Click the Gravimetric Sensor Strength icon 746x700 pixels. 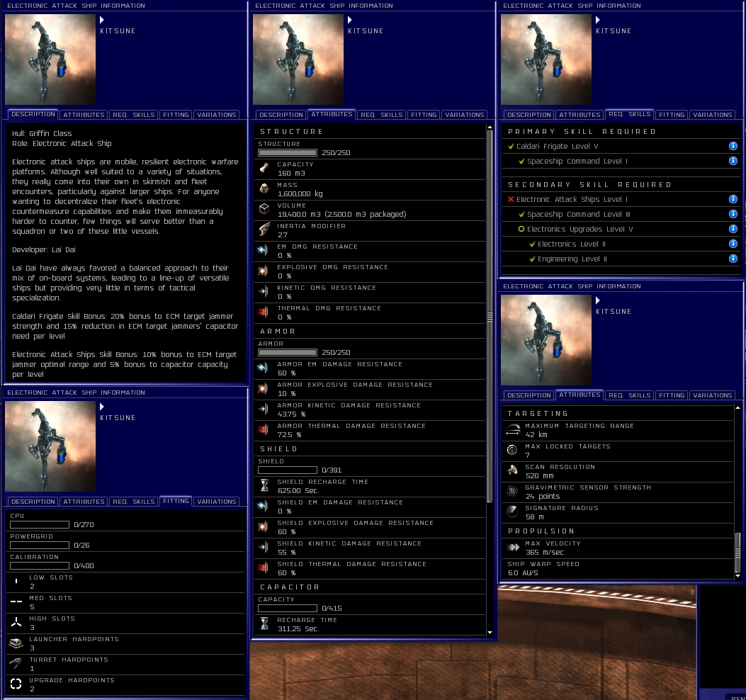pyautogui.click(x=512, y=491)
